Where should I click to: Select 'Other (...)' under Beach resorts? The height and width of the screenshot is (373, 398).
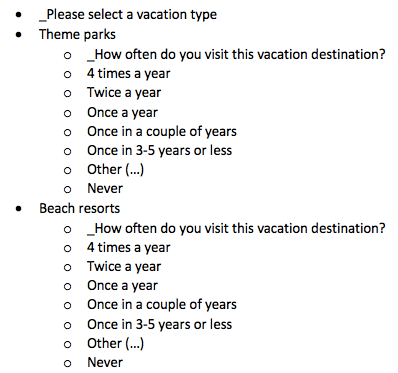tap(116, 344)
